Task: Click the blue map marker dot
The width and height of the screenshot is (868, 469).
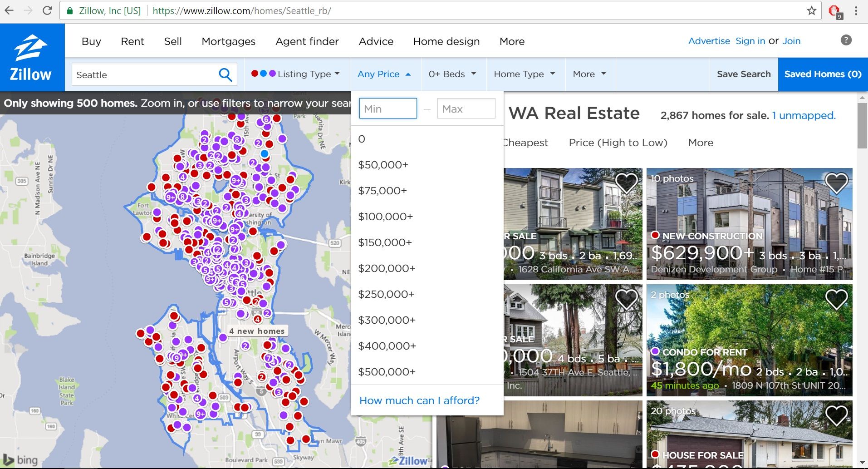Action: coord(265,154)
